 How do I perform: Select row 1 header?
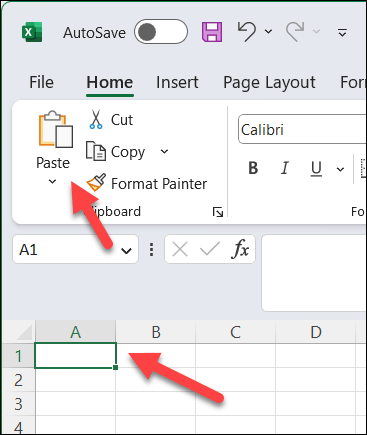(x=19, y=356)
